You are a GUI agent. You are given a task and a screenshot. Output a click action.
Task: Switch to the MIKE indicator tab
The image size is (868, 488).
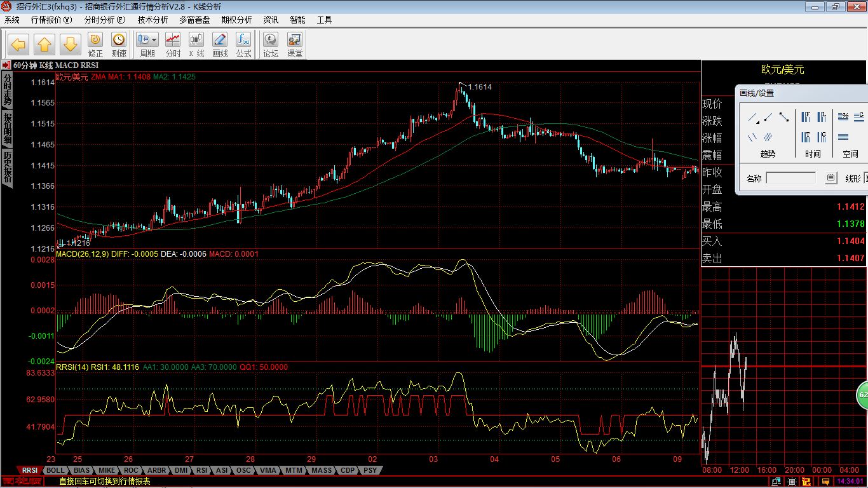pyautogui.click(x=107, y=470)
